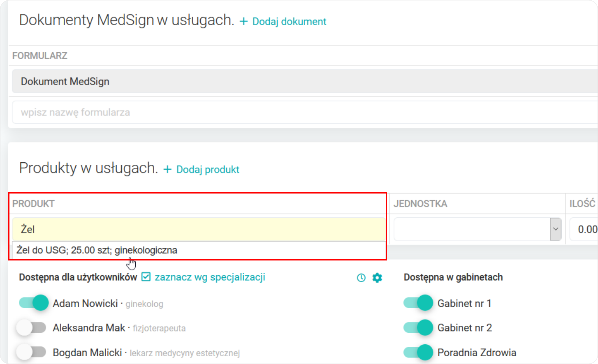This screenshot has width=598, height=364.
Task: Click the Adam Nowicki user name
Action: [x=85, y=303]
